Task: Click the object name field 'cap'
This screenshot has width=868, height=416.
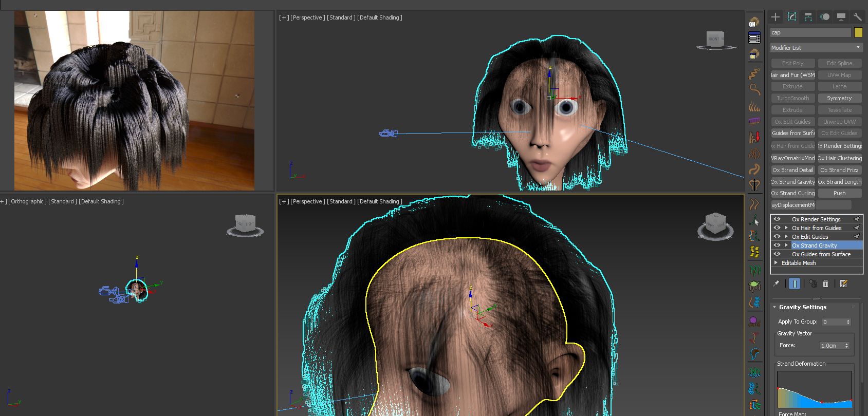Action: 810,32
